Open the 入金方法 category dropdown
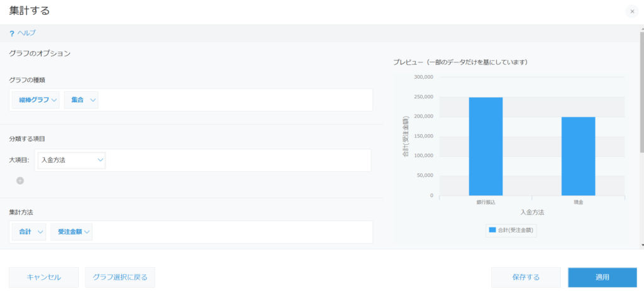The height and width of the screenshot is (291, 644). (x=72, y=161)
